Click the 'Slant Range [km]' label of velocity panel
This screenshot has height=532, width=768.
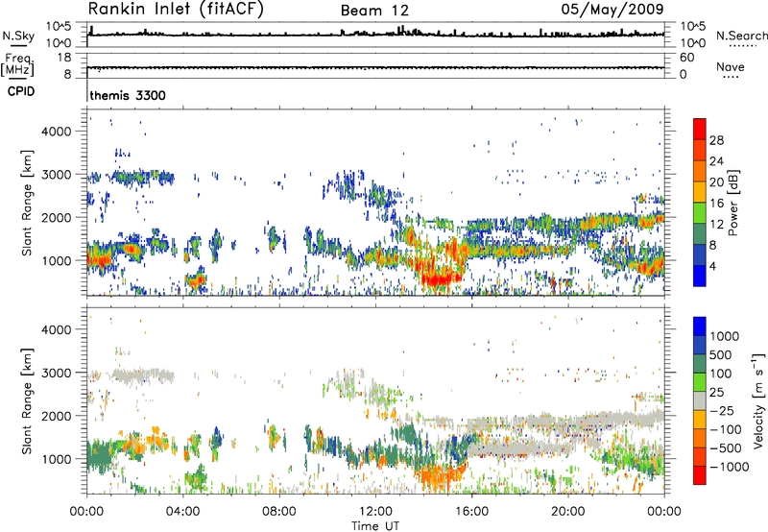(x=27, y=401)
